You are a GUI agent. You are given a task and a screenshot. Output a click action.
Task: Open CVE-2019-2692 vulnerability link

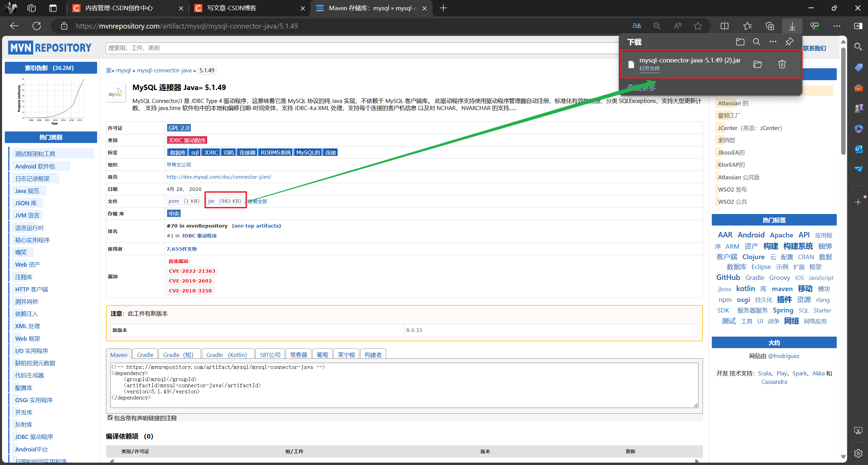tap(191, 281)
